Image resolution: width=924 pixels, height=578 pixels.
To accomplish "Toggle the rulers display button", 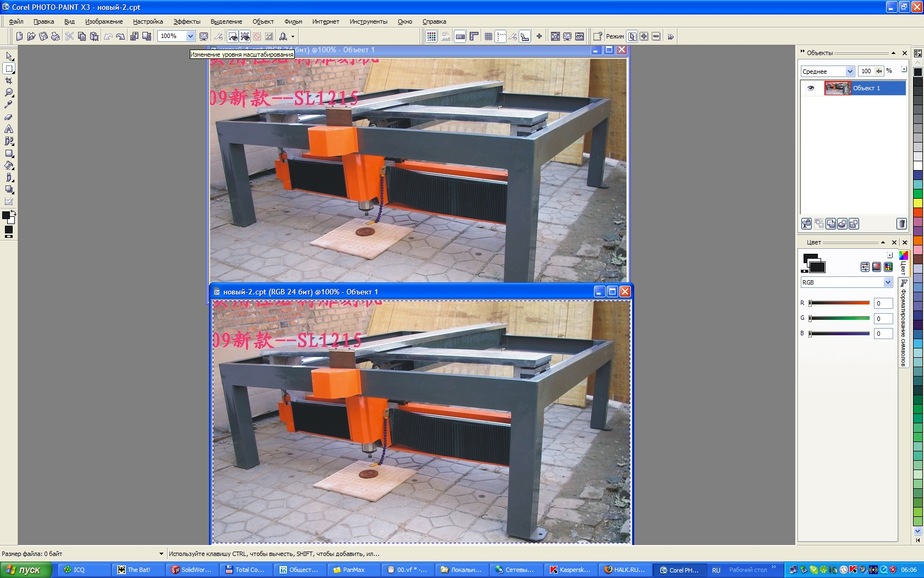I will 474,36.
